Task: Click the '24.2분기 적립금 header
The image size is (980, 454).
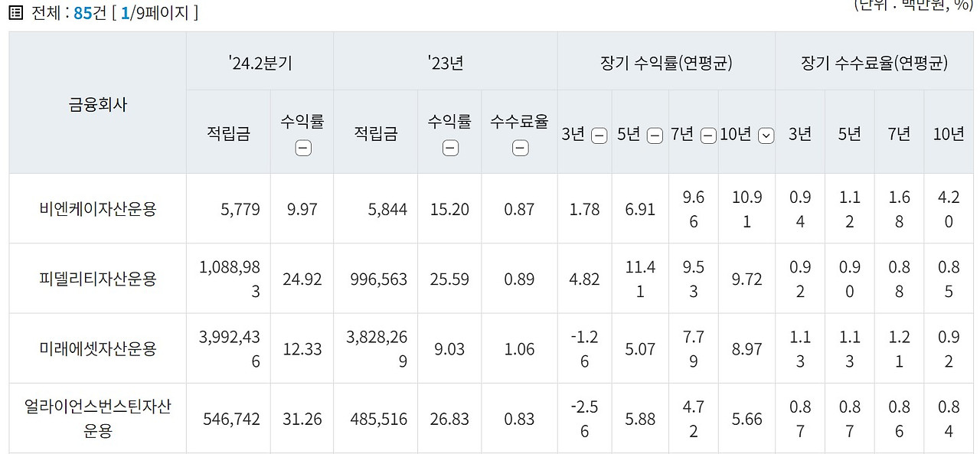Action: pyautogui.click(x=227, y=132)
